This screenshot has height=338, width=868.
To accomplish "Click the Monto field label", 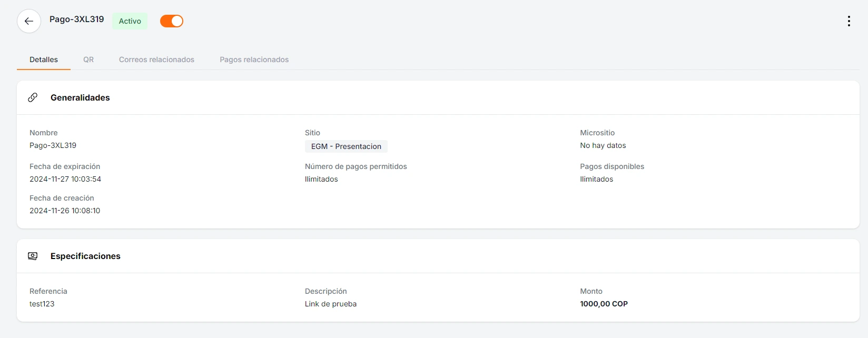I will (x=591, y=291).
